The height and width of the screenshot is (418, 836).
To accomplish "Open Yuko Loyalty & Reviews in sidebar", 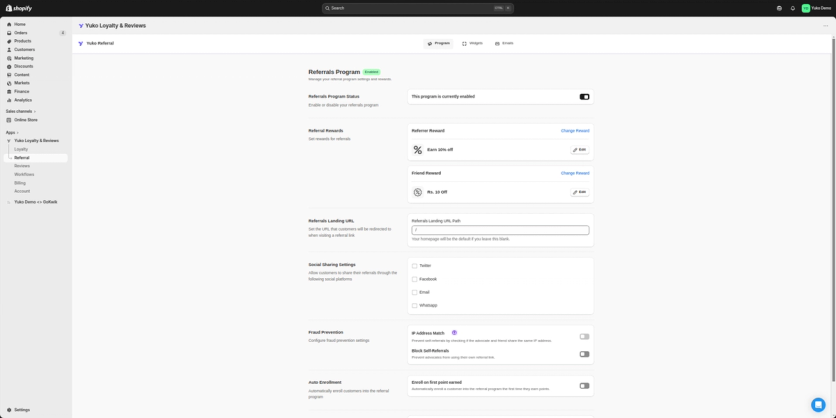I will tap(36, 141).
